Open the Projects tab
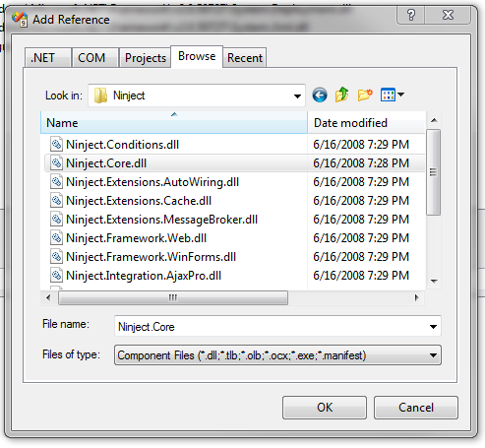Image resolution: width=485 pixels, height=448 pixels. click(146, 58)
